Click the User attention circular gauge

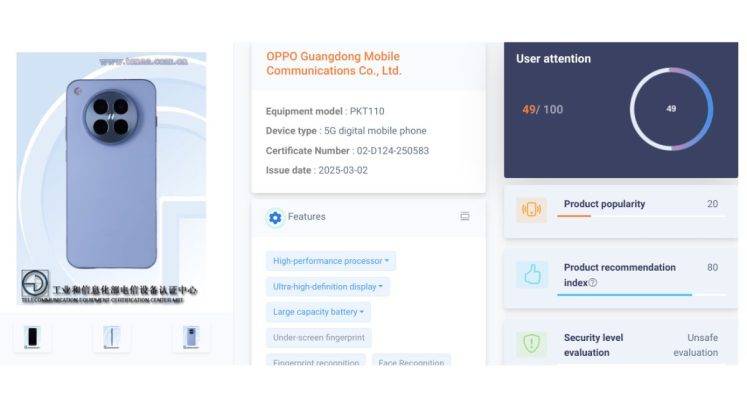(671, 109)
